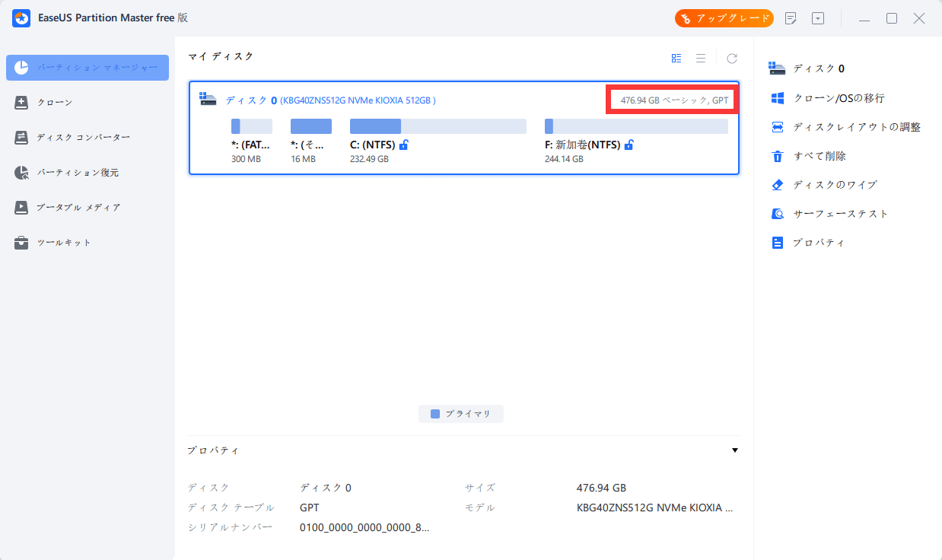The width and height of the screenshot is (942, 560).
Task: Select Adjust Disk Layout action
Action: [856, 127]
